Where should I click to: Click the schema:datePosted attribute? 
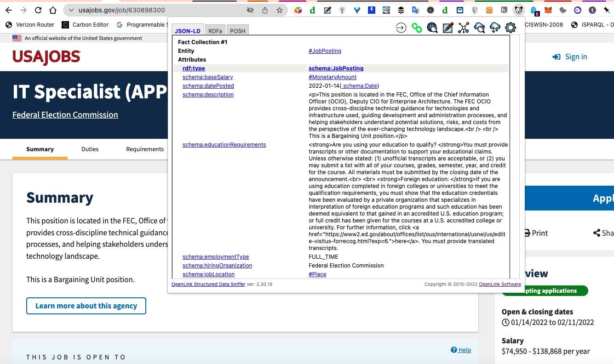pyautogui.click(x=208, y=86)
